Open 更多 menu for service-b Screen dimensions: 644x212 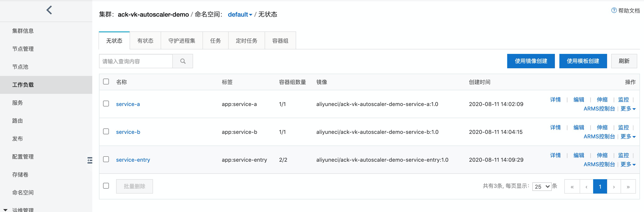[x=628, y=137]
